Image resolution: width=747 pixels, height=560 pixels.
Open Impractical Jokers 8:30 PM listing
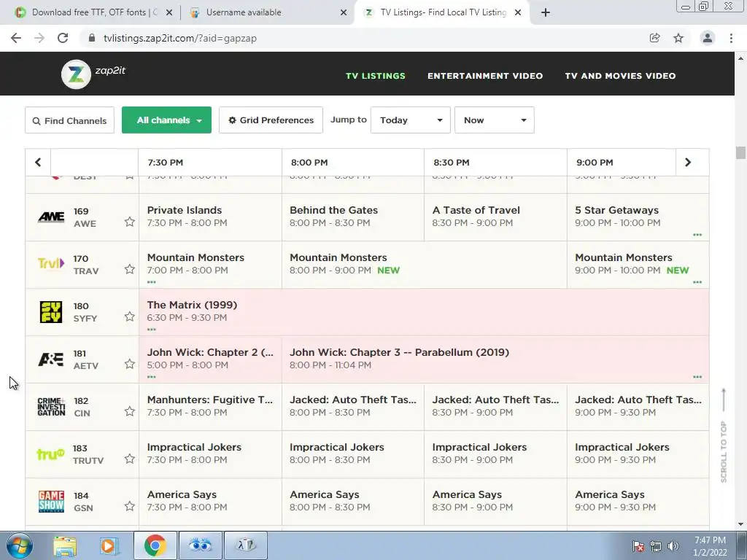[495, 454]
